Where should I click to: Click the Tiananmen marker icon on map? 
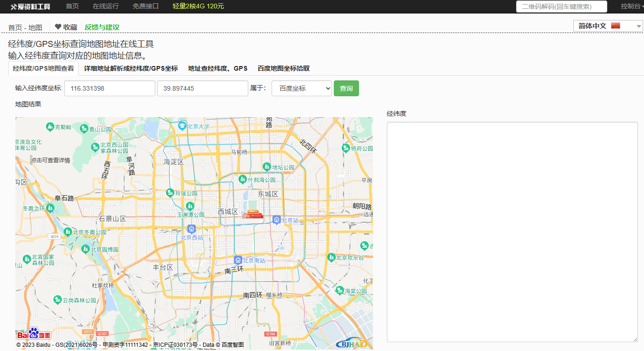(252, 214)
